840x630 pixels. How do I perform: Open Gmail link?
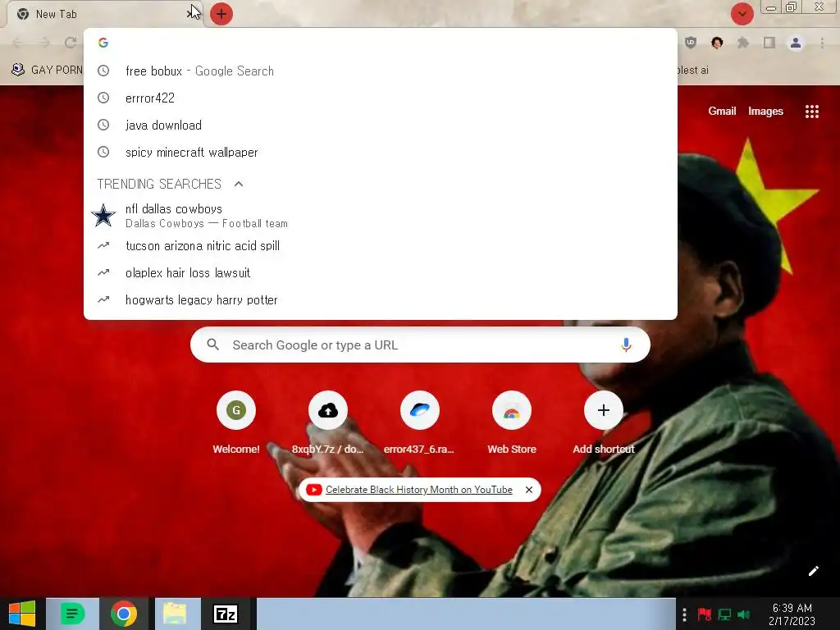722,111
